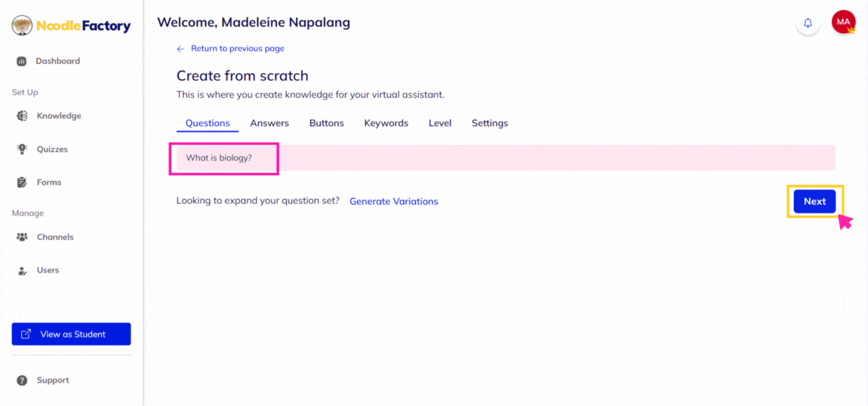Click the Knowledge brain icon
Viewport: 868px width, 406px height.
[22, 116]
